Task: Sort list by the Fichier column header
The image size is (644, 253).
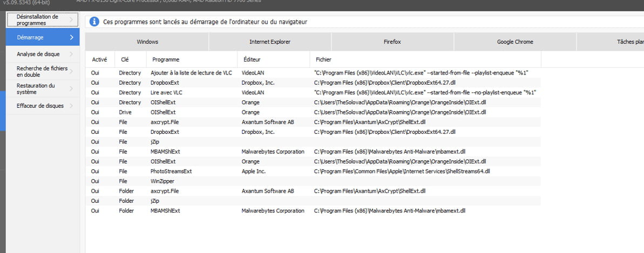Action: 323,59
